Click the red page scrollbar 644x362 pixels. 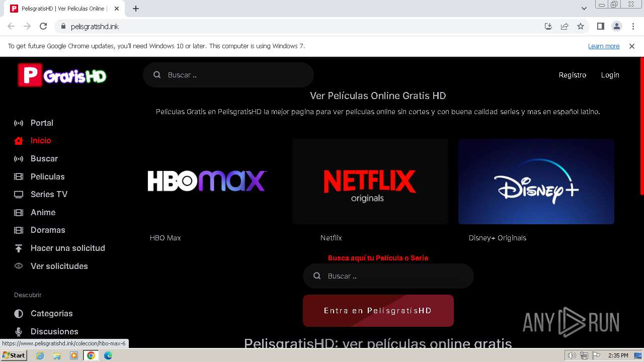[x=642, y=126]
